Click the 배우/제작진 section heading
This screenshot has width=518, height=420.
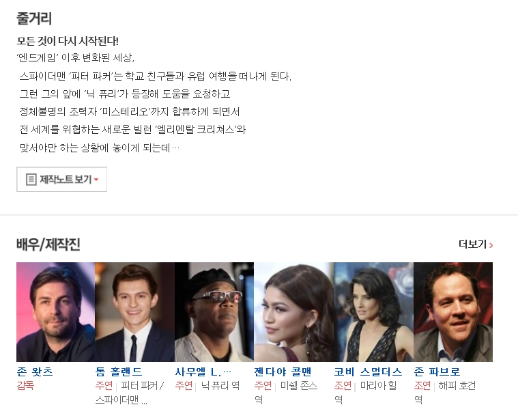click(x=48, y=244)
